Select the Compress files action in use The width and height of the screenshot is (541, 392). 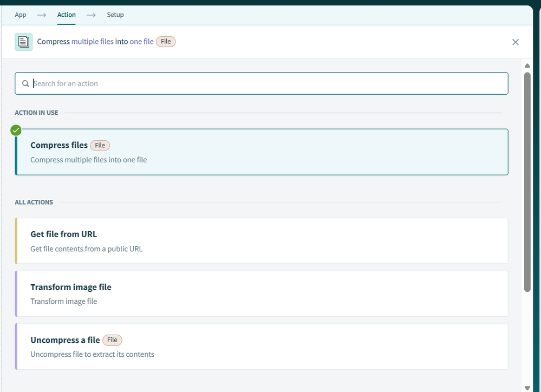(x=262, y=152)
